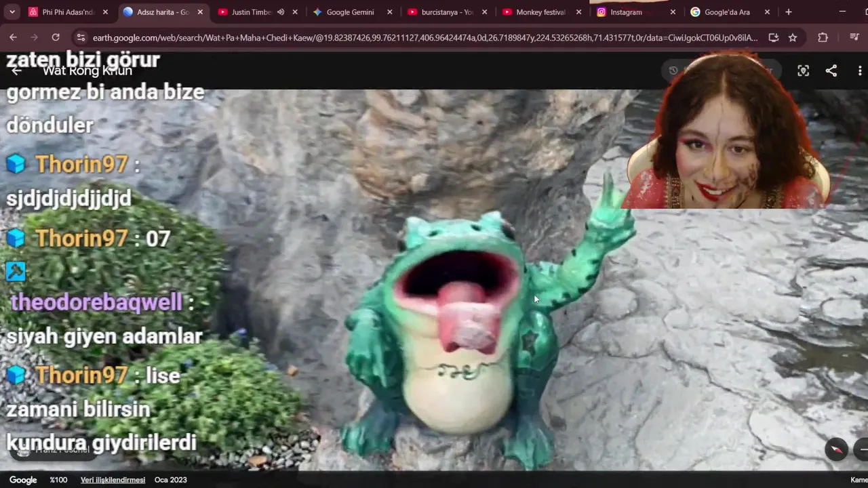Click the %100 loading indicator
868x488 pixels.
coord(58,480)
